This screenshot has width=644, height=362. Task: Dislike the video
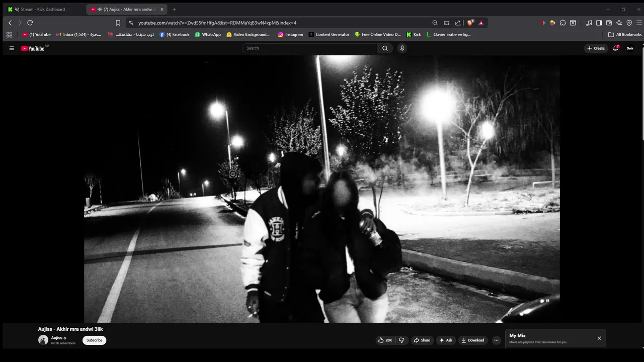pyautogui.click(x=401, y=340)
